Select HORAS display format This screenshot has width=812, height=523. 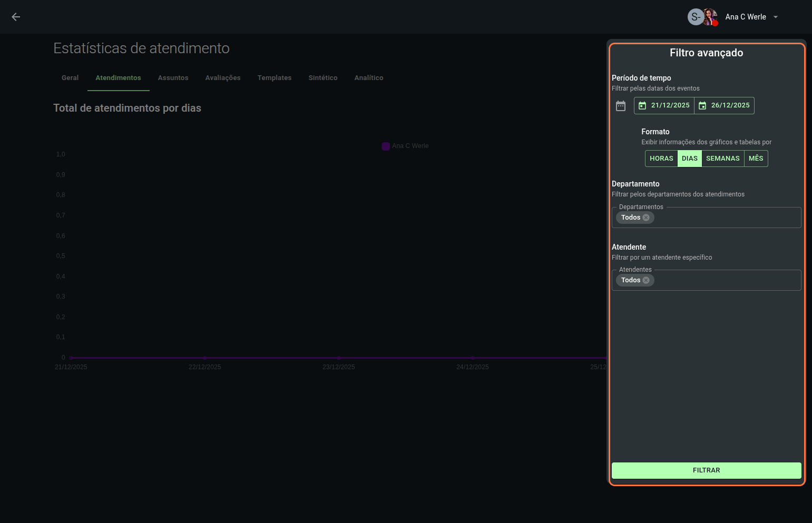[661, 159]
